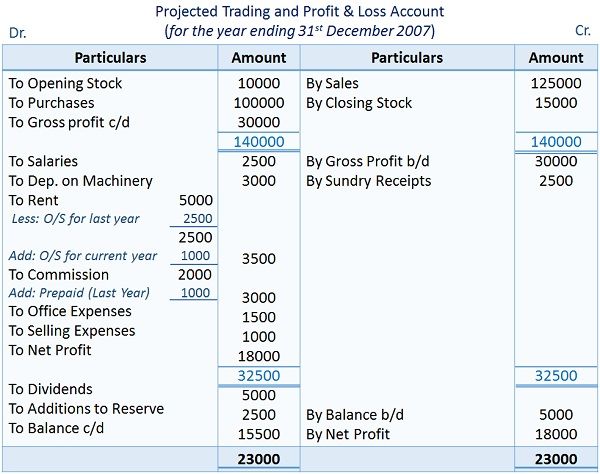Select the 'By Sales' amount 125000
Screen dimensions: 600x474
click(556, 83)
